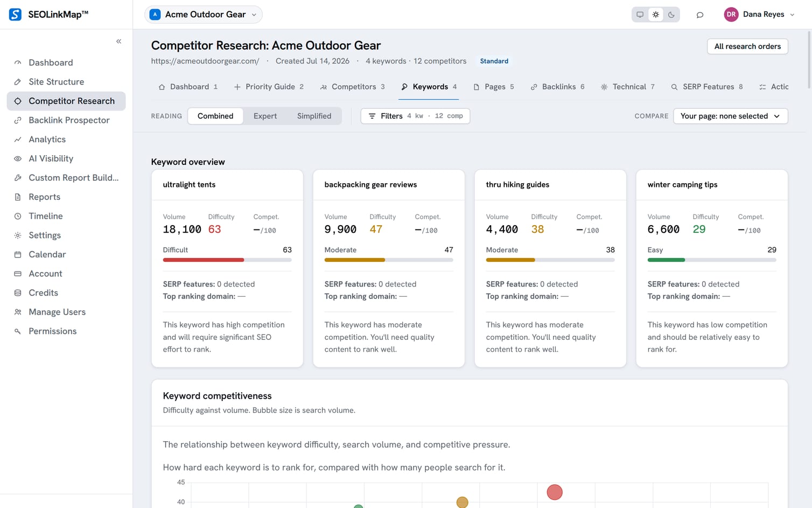Open Manage Users from sidebar

click(66, 312)
